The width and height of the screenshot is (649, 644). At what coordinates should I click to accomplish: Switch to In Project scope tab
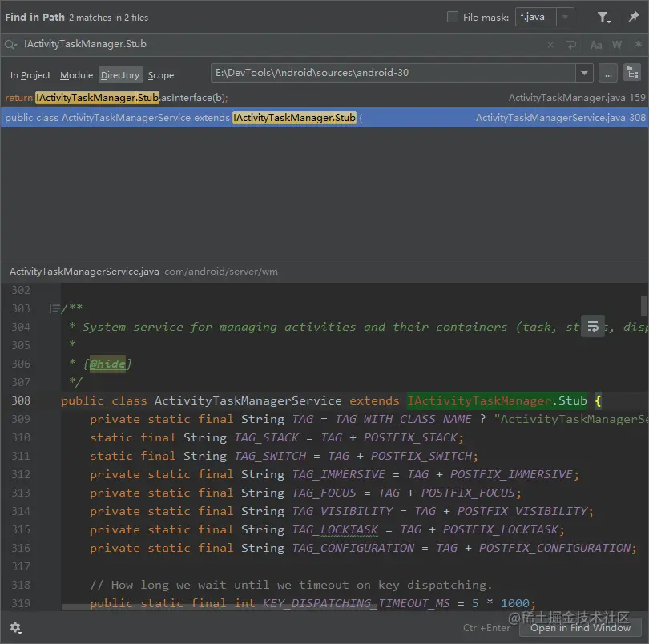30,75
